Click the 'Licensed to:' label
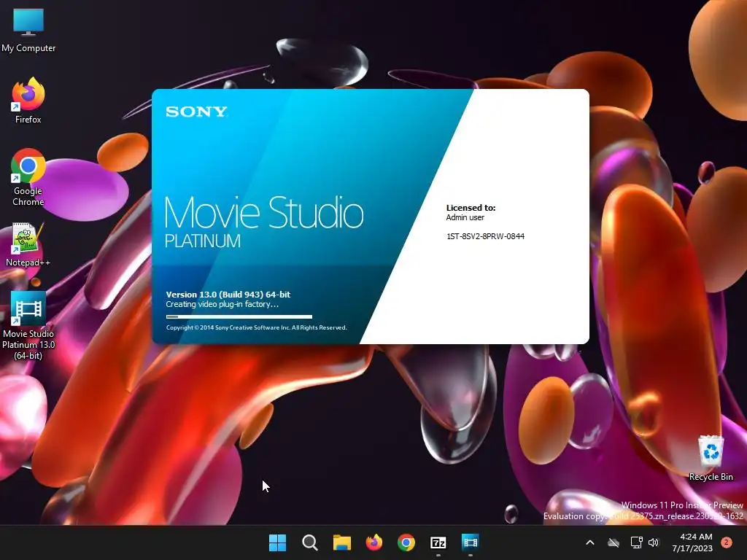 (x=471, y=208)
